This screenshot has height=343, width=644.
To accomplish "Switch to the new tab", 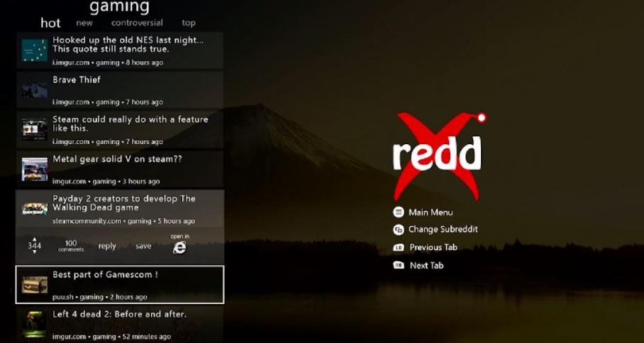I will click(x=84, y=23).
